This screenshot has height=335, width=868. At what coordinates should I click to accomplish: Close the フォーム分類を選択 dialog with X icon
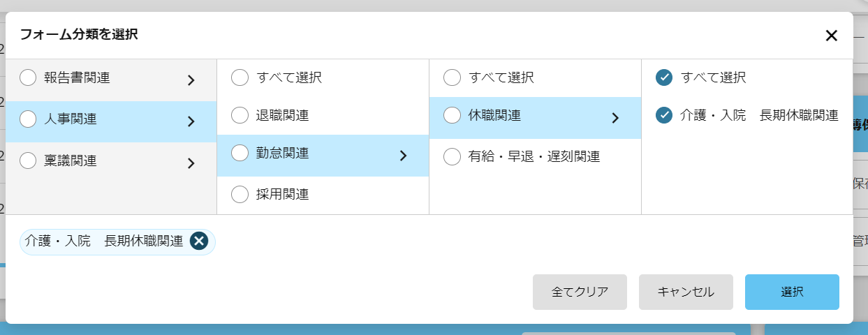coord(831,36)
